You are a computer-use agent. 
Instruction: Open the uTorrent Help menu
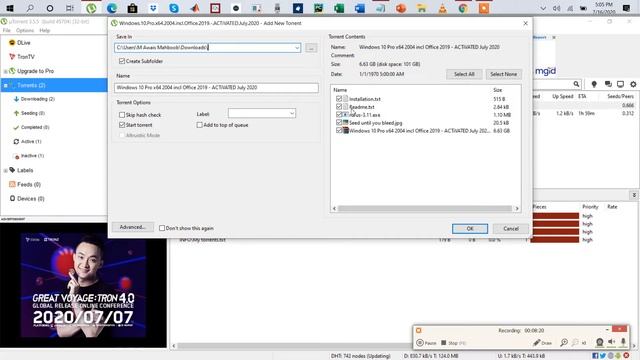point(44,30)
